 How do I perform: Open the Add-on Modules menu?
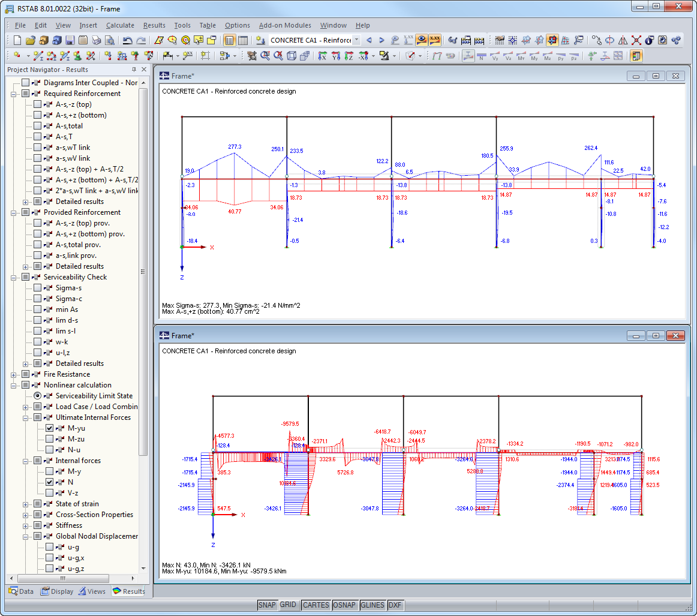[285, 25]
